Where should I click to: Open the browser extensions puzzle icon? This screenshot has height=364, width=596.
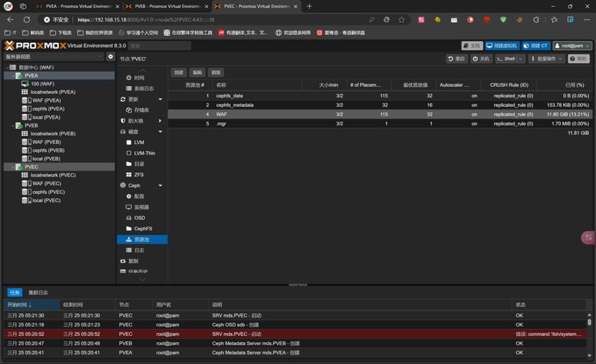coord(536,20)
